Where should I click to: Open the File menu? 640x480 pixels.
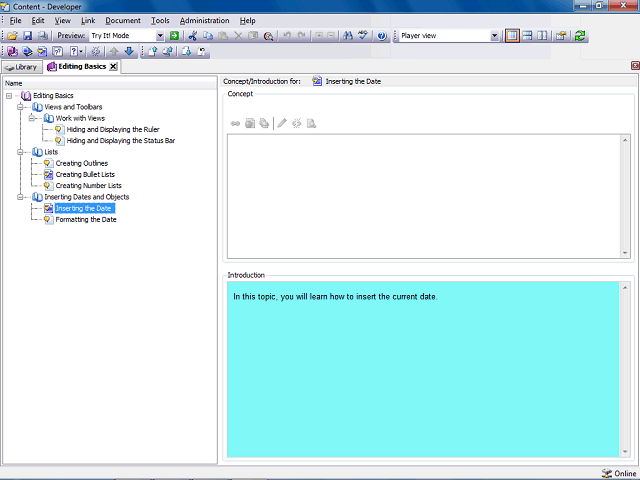(16, 20)
